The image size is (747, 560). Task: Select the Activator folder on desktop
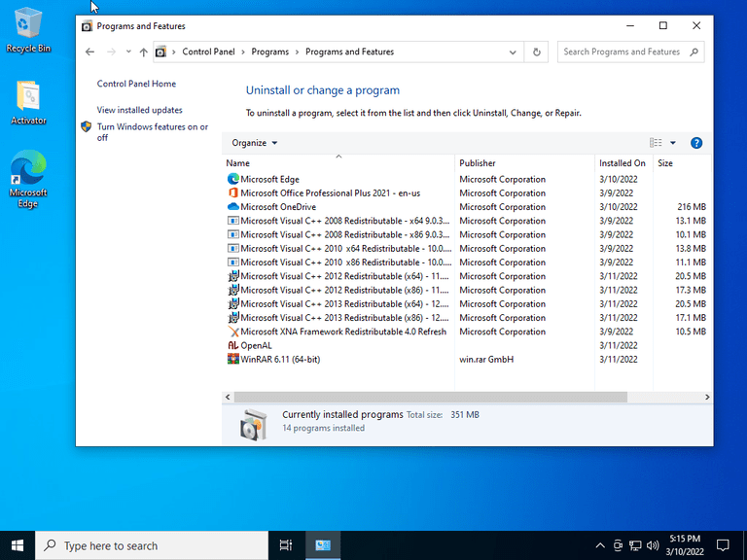click(x=28, y=102)
